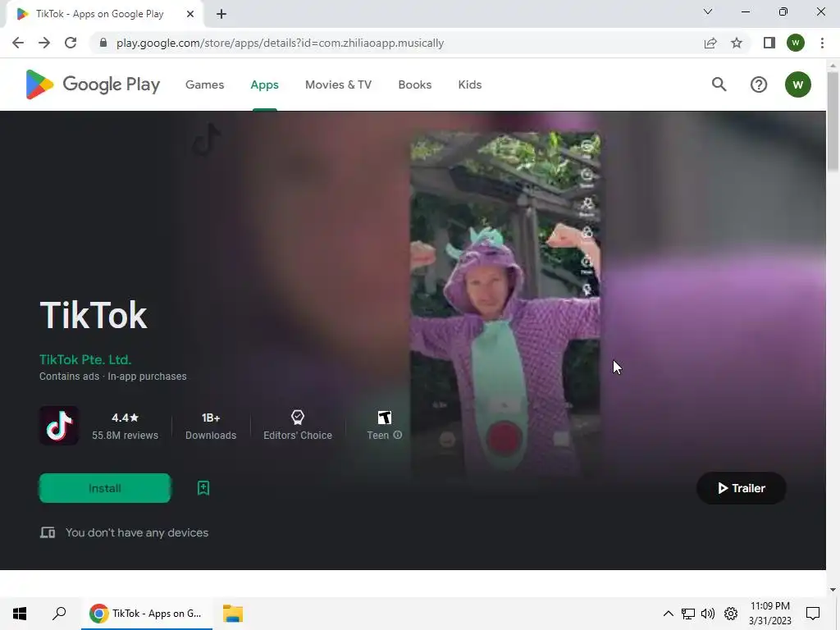Viewport: 840px width, 630px height.
Task: Select the TikTok - Apps on Google Play tab
Action: pos(105,15)
